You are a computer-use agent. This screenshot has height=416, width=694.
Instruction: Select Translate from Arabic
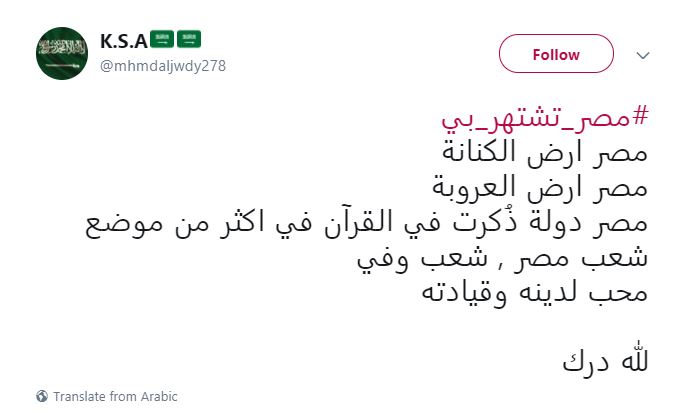point(115,396)
